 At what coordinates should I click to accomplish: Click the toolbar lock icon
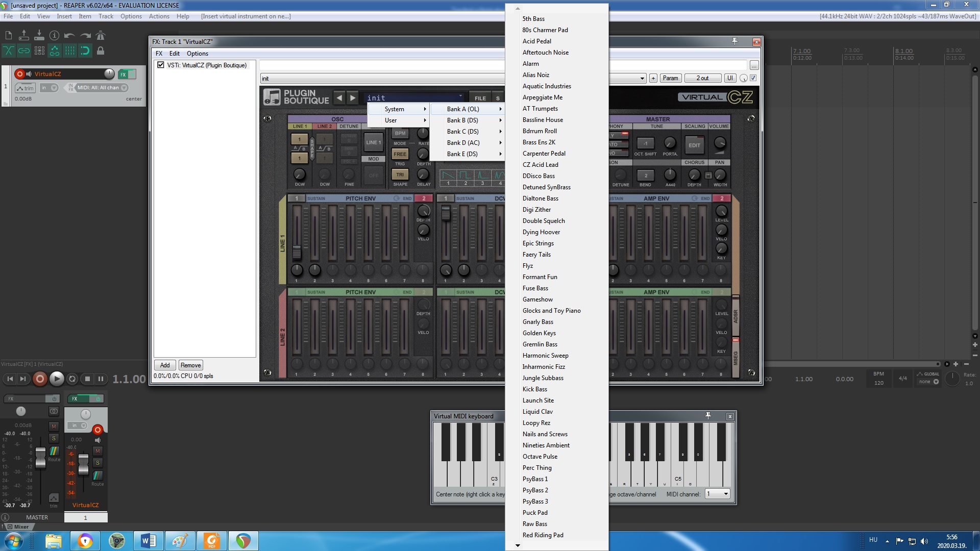click(x=101, y=51)
